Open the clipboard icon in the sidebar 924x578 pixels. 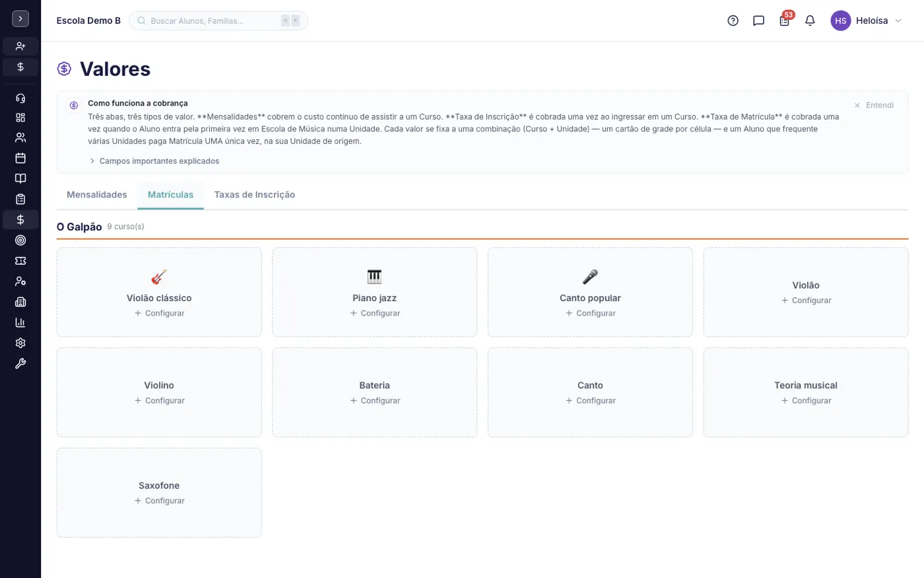click(20, 199)
